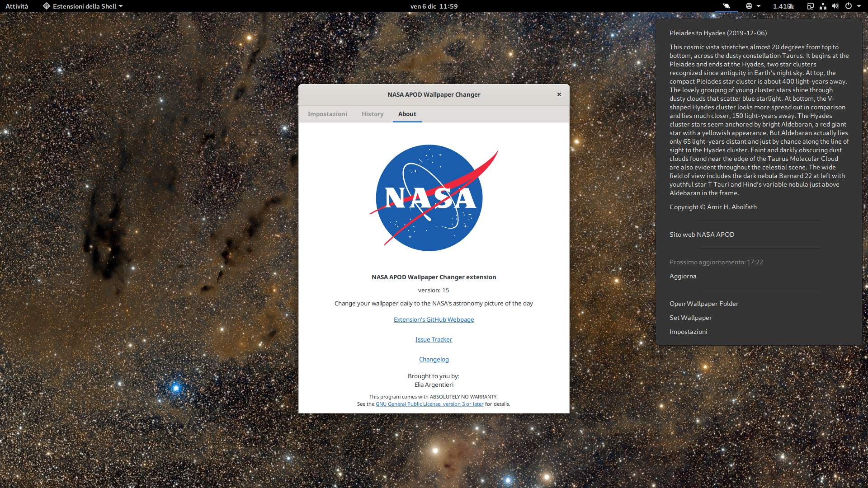Open Extension's GitHub Webpage link
The width and height of the screenshot is (868, 488).
tap(434, 319)
